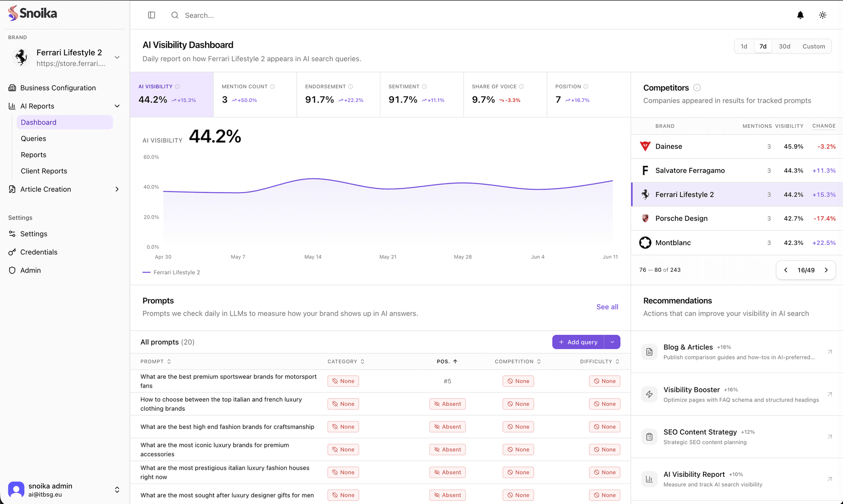Select the 1d time range
Image resolution: width=843 pixels, height=504 pixels.
744,47
